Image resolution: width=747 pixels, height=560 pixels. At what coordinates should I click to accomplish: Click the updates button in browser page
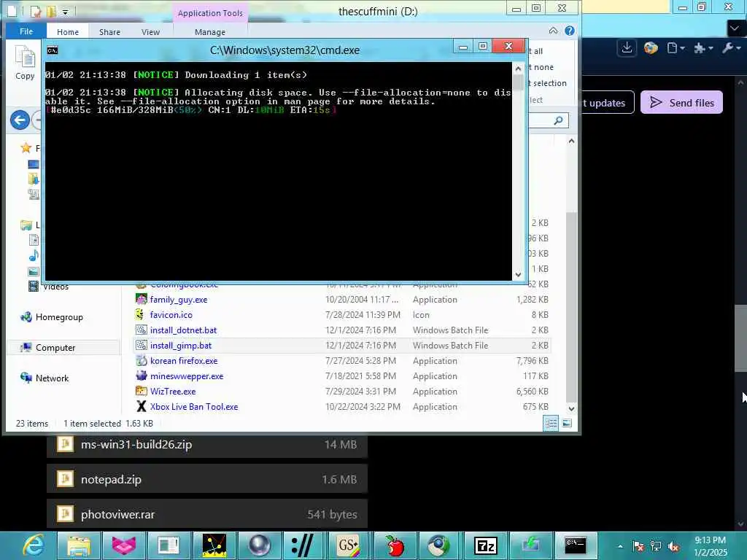tap(606, 102)
